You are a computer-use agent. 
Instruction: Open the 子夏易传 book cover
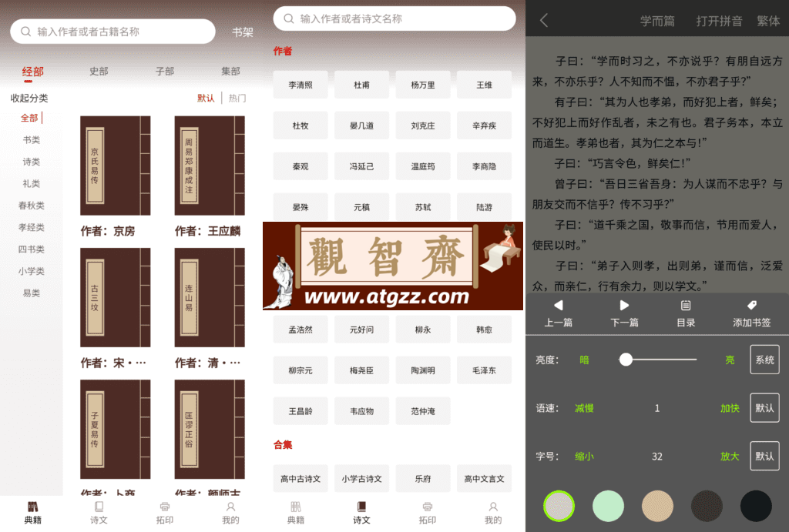click(116, 429)
